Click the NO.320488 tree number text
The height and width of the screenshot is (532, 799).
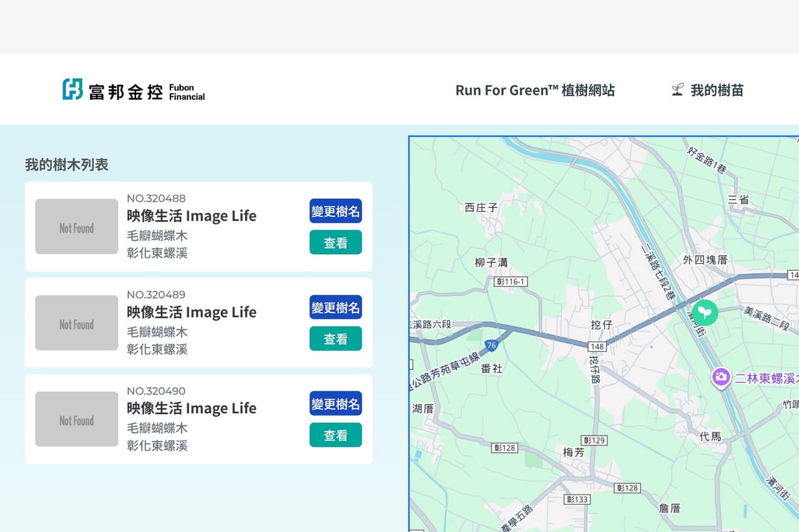click(156, 198)
